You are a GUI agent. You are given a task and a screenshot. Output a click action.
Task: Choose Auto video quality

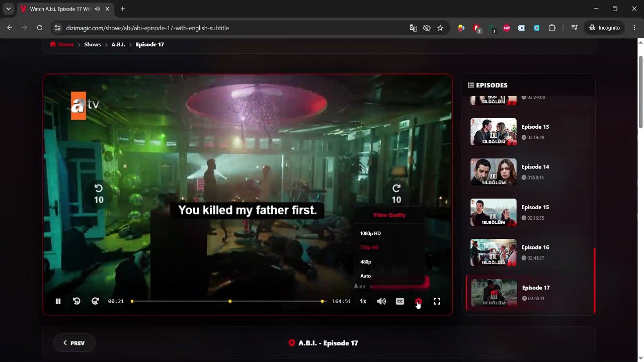tap(365, 276)
